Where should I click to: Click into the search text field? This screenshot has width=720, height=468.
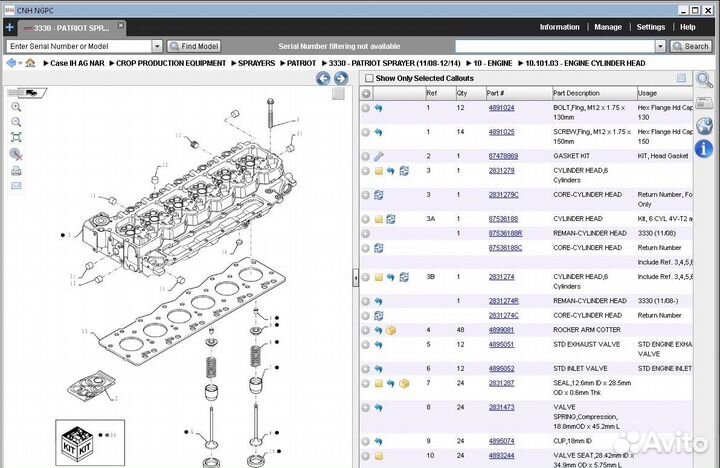pyautogui.click(x=555, y=46)
